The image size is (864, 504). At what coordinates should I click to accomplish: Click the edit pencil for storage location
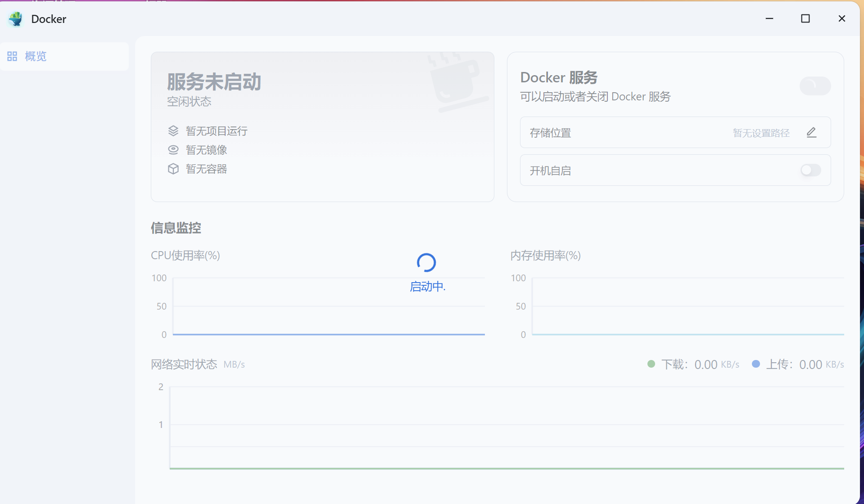[x=811, y=133]
